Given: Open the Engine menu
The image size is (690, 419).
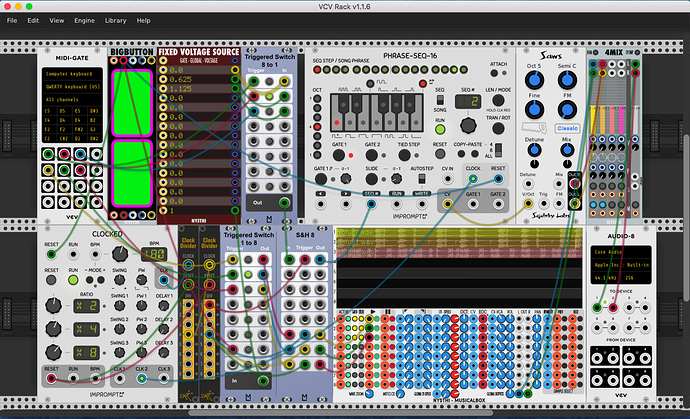Looking at the screenshot, I should click(84, 20).
